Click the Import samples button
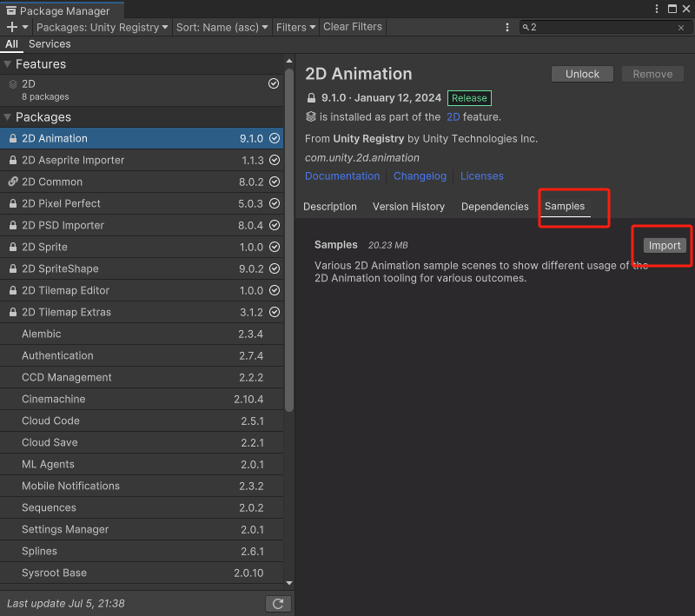This screenshot has width=695, height=616. 665,246
